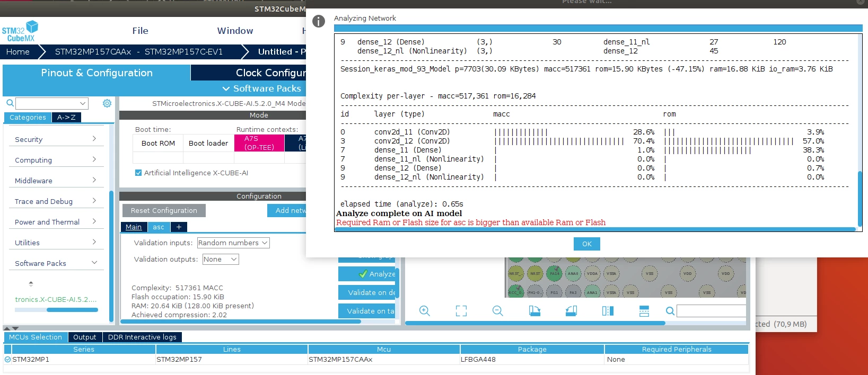
Task: Expand the Computing category
Action: coord(56,160)
